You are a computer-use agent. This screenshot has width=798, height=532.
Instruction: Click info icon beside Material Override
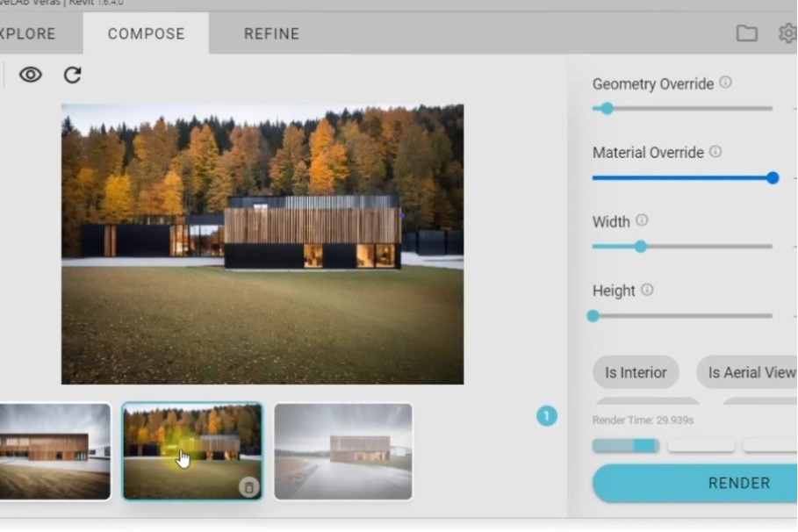(715, 152)
